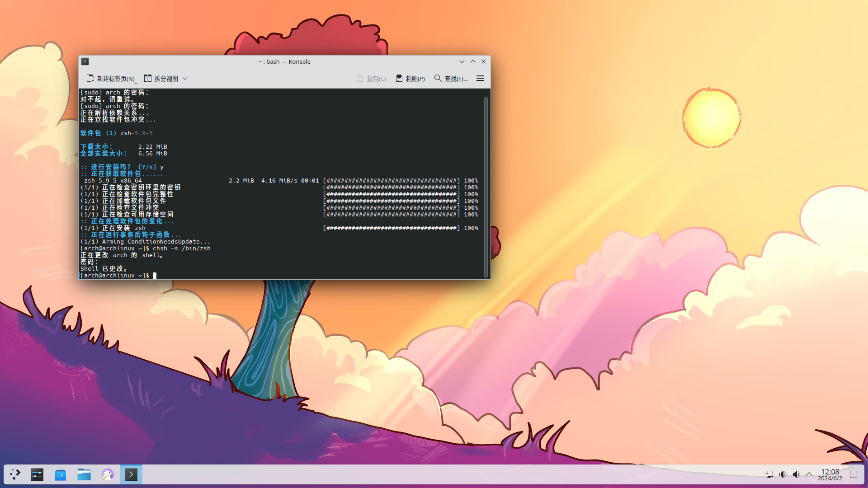The image size is (868, 488).
Task: Click the '软件包 (1) zsh-5.9-5' line
Action: [x=117, y=133]
